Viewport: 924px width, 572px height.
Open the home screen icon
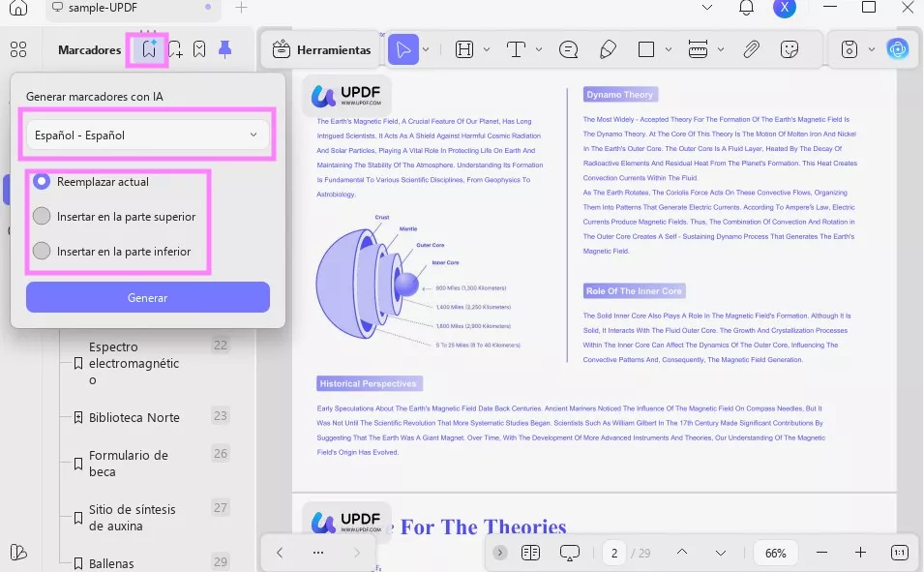tap(18, 7)
